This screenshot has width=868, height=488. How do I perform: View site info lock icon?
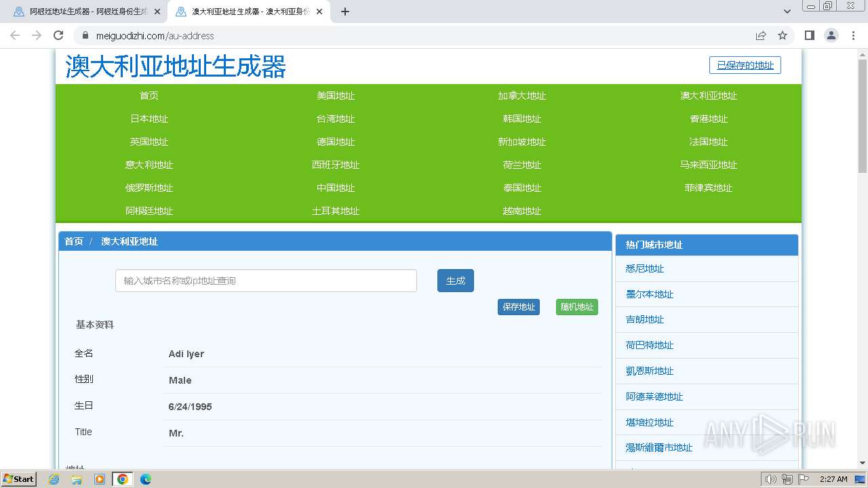pyautogui.click(x=85, y=35)
